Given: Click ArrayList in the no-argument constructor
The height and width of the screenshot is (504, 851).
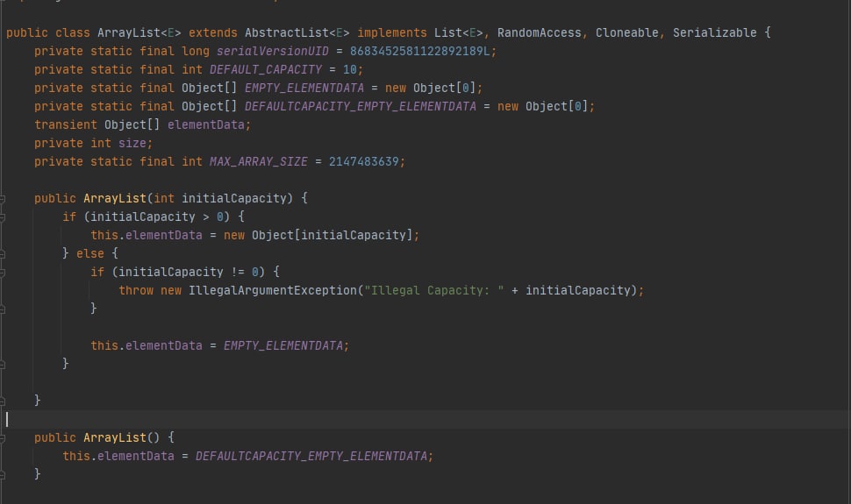Looking at the screenshot, I should tap(115, 438).
